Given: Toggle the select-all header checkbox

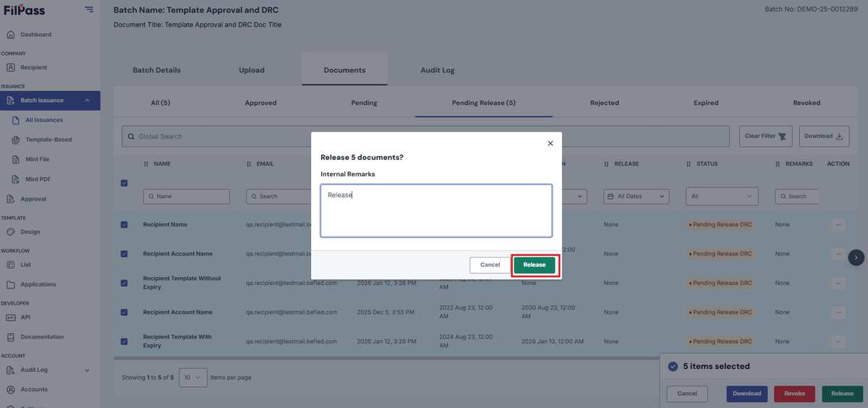Looking at the screenshot, I should point(124,183).
